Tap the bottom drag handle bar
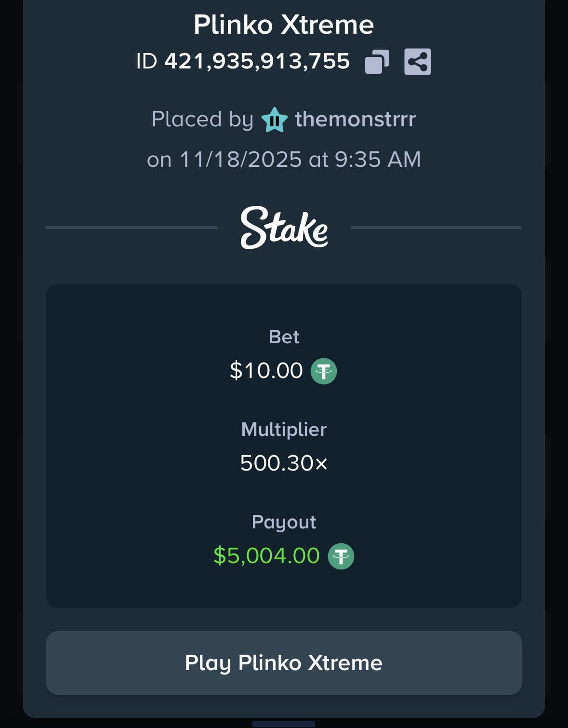This screenshot has width=568, height=728. [284, 724]
